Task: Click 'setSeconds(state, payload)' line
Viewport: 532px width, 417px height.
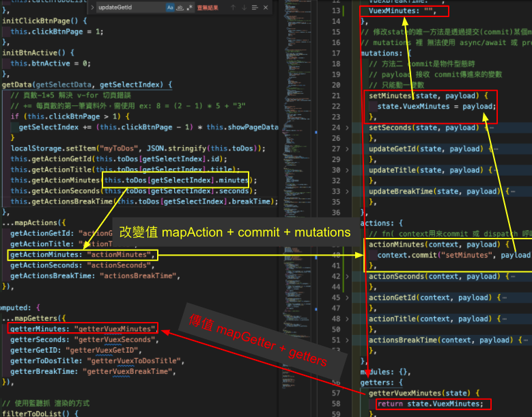Action: click(424, 128)
